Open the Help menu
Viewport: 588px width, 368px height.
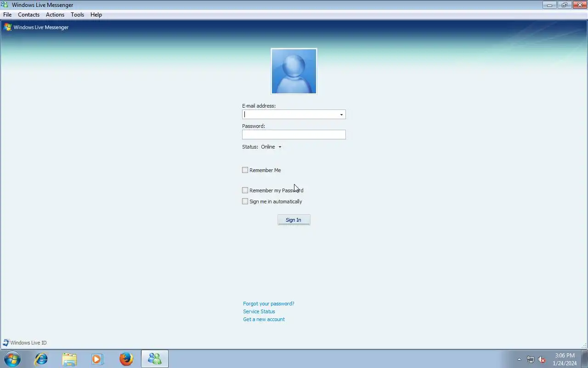96,15
